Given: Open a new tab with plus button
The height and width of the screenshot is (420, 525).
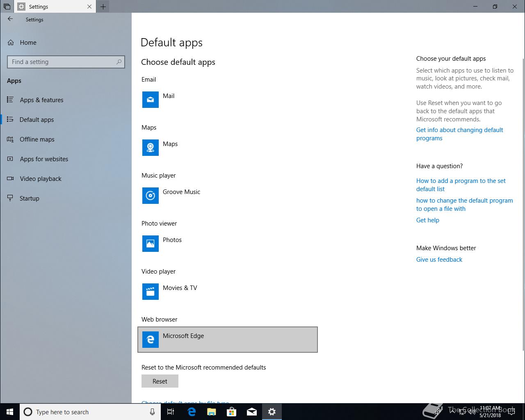Looking at the screenshot, I should coord(103,7).
